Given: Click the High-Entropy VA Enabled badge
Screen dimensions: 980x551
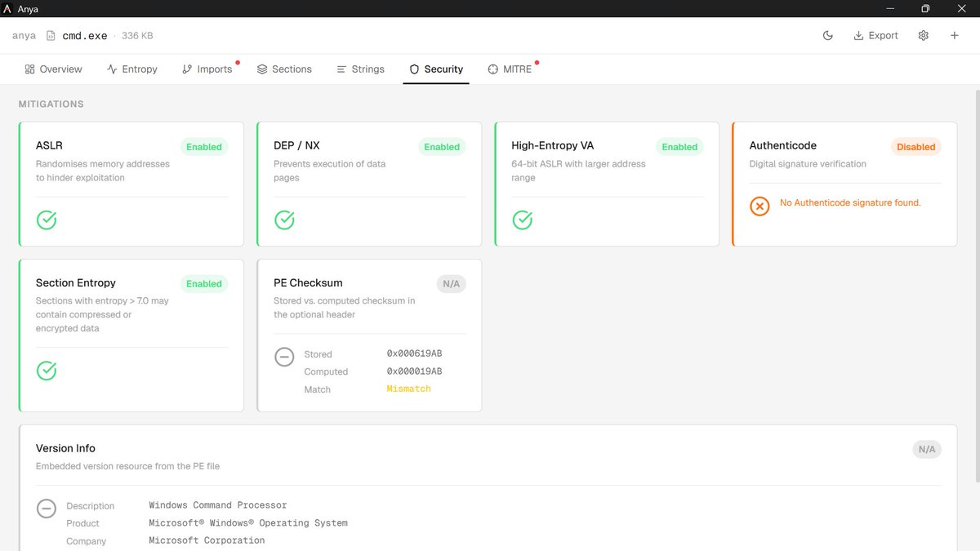Looking at the screenshot, I should (679, 147).
